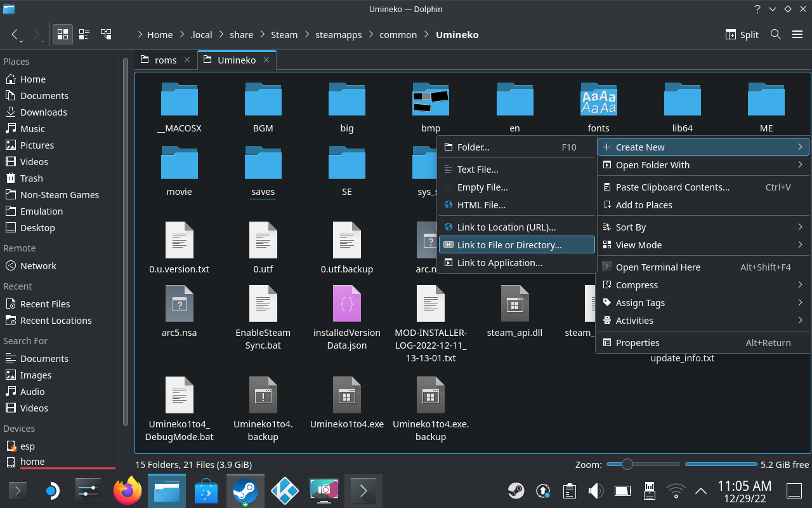Open System Settings from the taskbar
The width and height of the screenshot is (812, 508).
(x=88, y=491)
